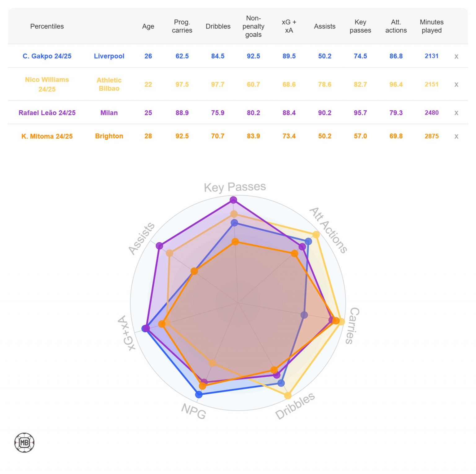Click Nico Williams' yellow point on Dribbles axis

[x=288, y=396]
